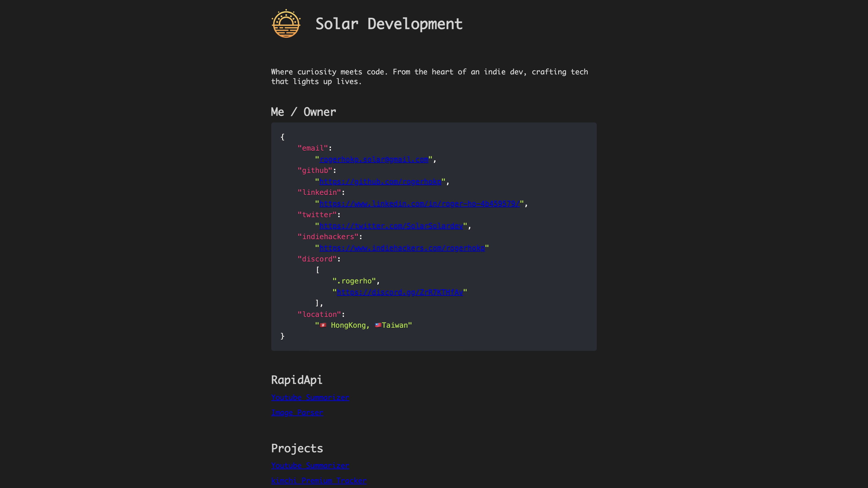Select the RapidApi heading
This screenshot has height=488, width=868.
[x=297, y=380]
